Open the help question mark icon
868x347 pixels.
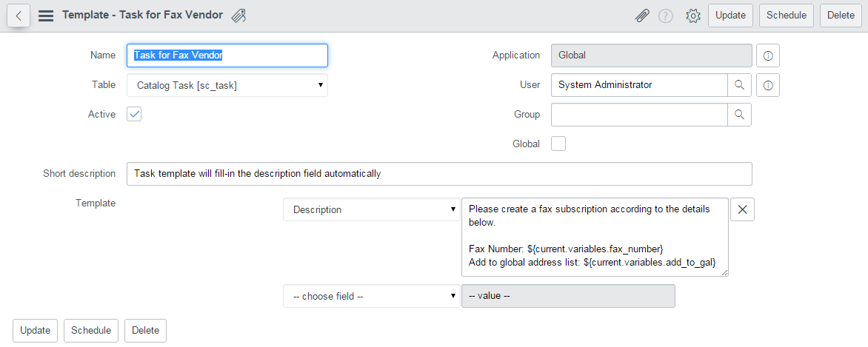click(x=665, y=16)
